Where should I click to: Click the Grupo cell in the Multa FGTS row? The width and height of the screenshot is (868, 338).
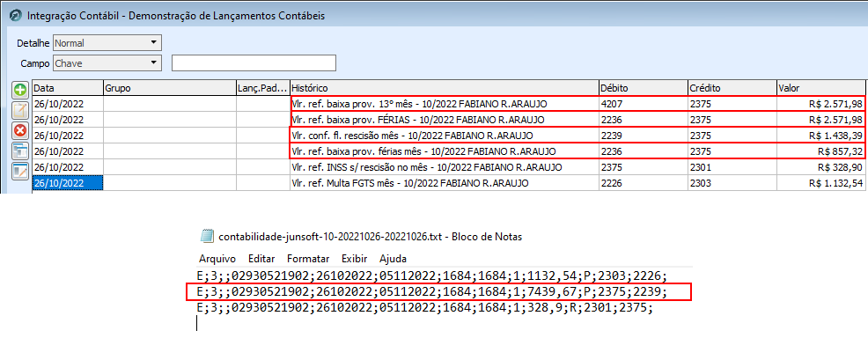[x=169, y=183]
